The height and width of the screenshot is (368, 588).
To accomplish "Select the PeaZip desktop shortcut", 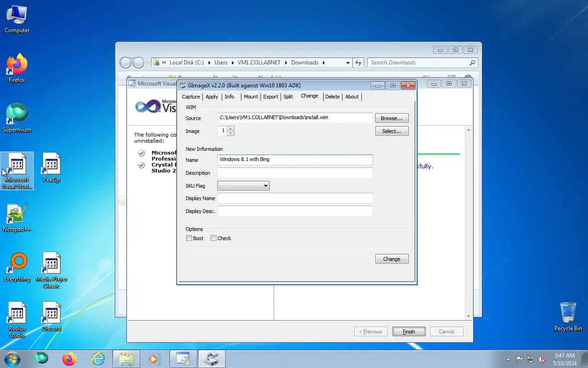I will click(51, 168).
